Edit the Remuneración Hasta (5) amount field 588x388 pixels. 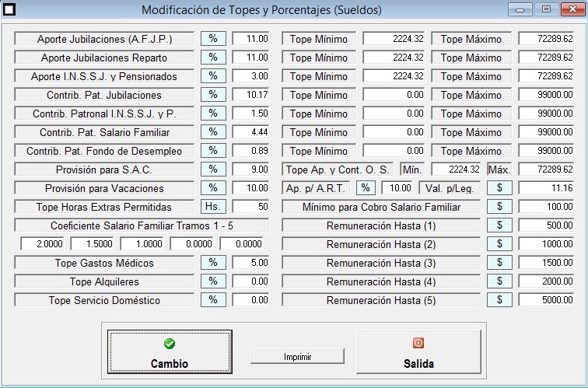tap(545, 300)
